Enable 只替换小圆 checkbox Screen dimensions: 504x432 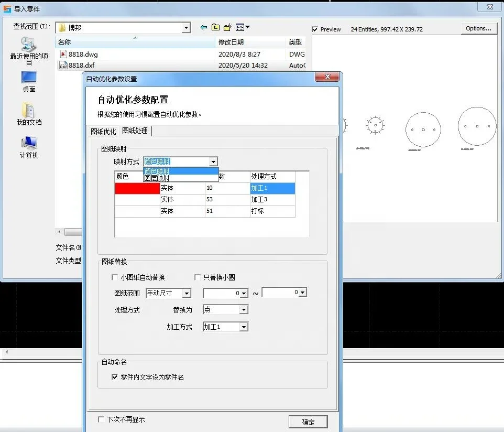coord(198,277)
